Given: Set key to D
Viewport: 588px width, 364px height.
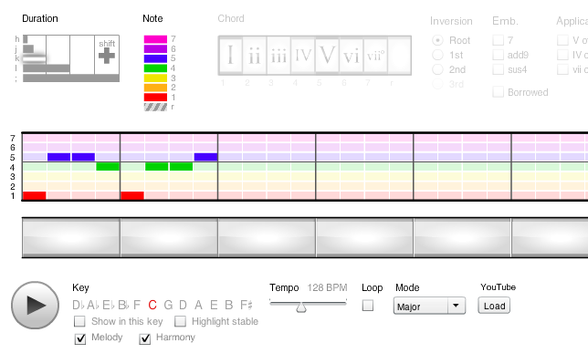Looking at the screenshot, I should pyautogui.click(x=183, y=305).
